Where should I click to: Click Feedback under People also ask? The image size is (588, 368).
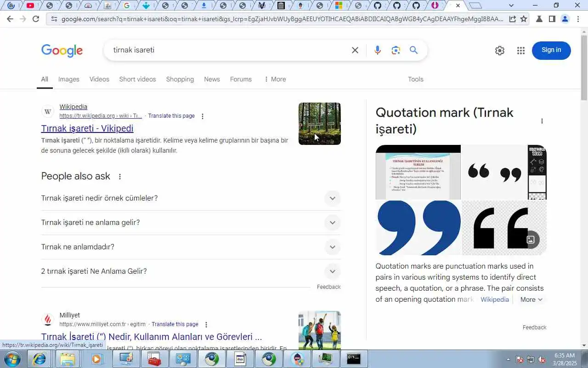pos(329,287)
